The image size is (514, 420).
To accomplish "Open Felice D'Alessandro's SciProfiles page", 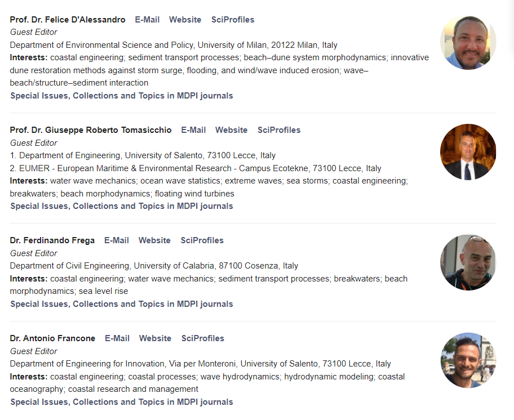I will coord(233,20).
